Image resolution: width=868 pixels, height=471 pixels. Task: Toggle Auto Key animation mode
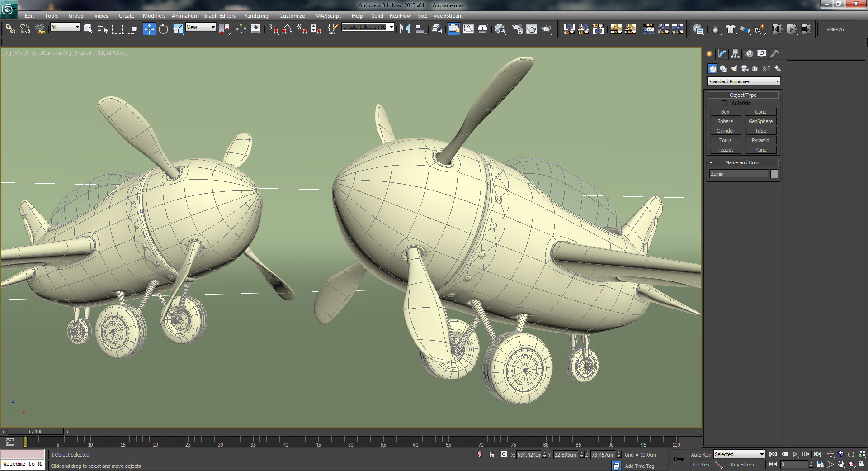point(700,455)
